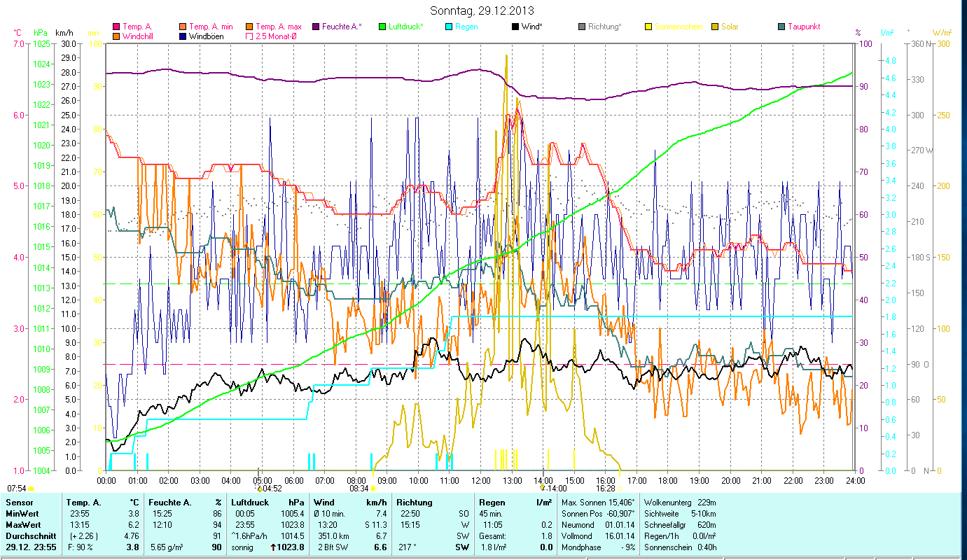The image size is (967, 560).
Task: Click the gray Richtung* legend square
Action: (582, 27)
